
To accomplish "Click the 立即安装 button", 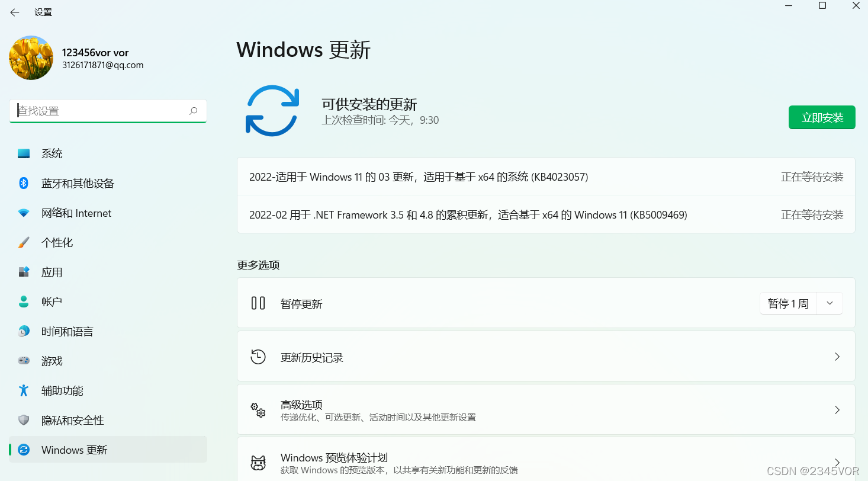I will point(822,117).
